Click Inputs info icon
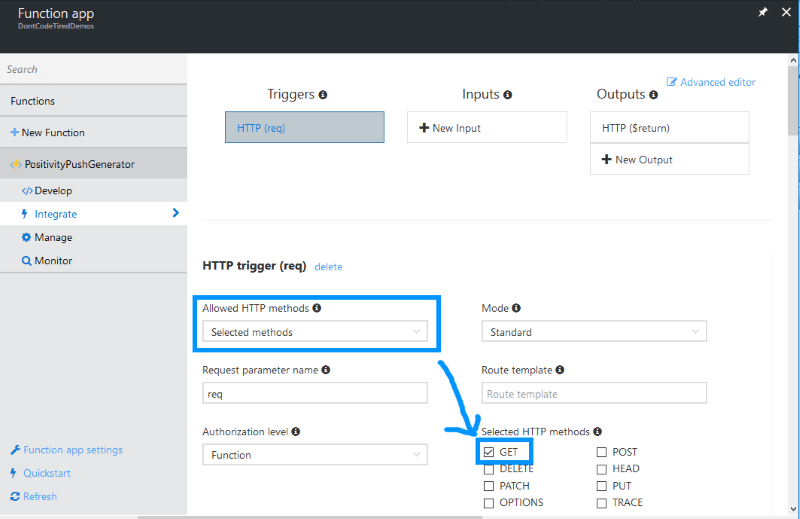 (508, 95)
